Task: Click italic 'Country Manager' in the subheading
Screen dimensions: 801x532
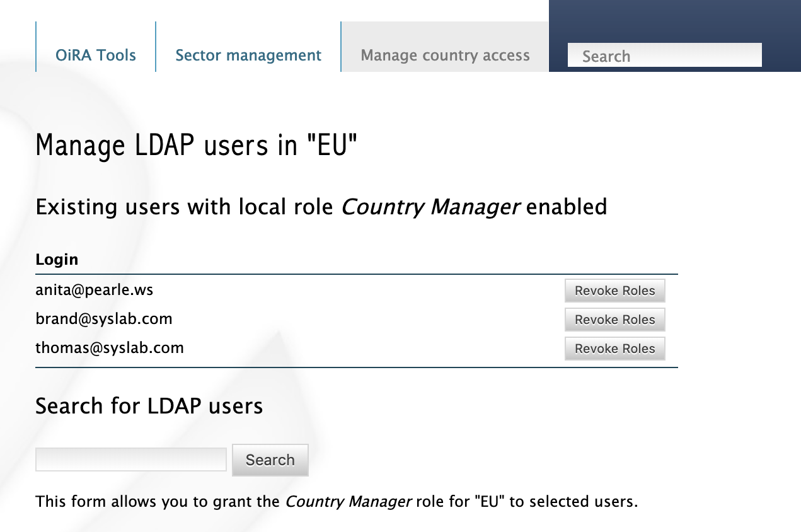Action: click(x=430, y=207)
